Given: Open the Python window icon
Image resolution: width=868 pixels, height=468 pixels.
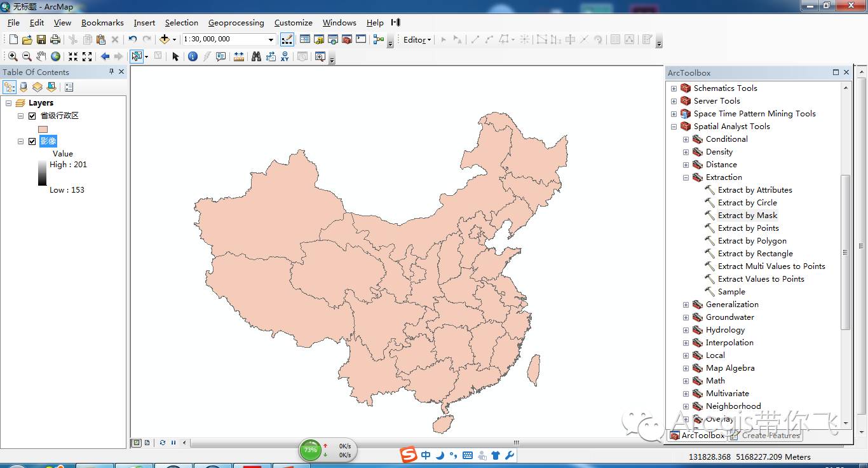Looking at the screenshot, I should coord(361,39).
